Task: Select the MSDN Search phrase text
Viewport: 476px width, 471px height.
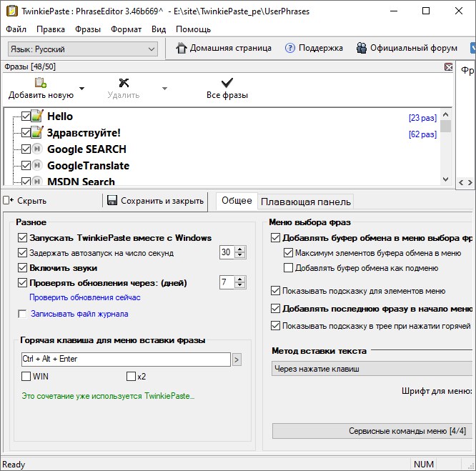Action: coord(81,181)
